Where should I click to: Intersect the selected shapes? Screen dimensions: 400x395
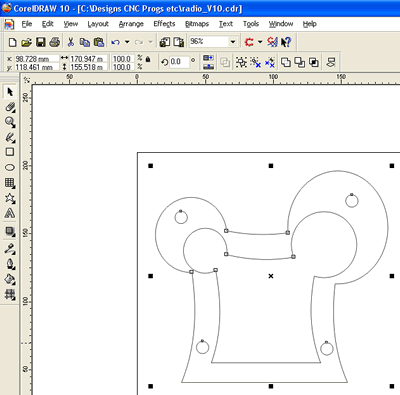(x=314, y=62)
